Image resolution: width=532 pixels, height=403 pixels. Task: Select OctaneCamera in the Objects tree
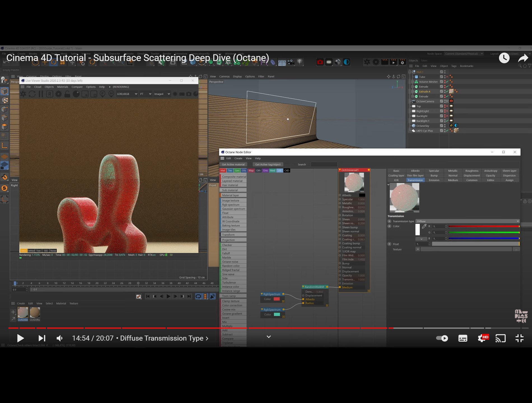click(x=425, y=101)
